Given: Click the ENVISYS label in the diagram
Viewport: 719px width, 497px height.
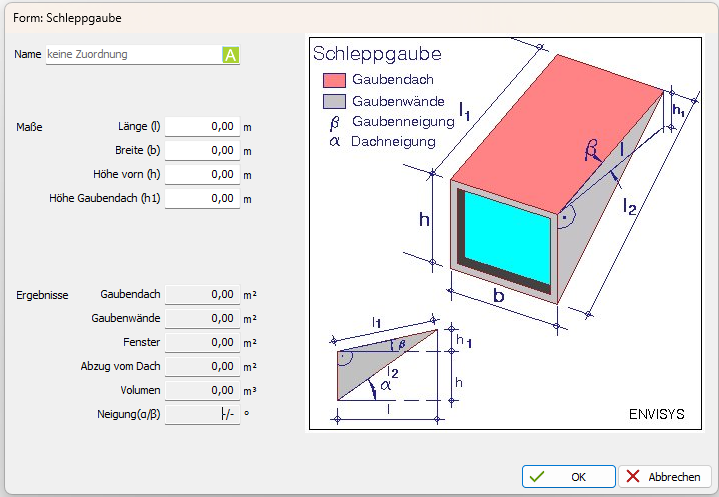Looking at the screenshot, I should coord(656,414).
